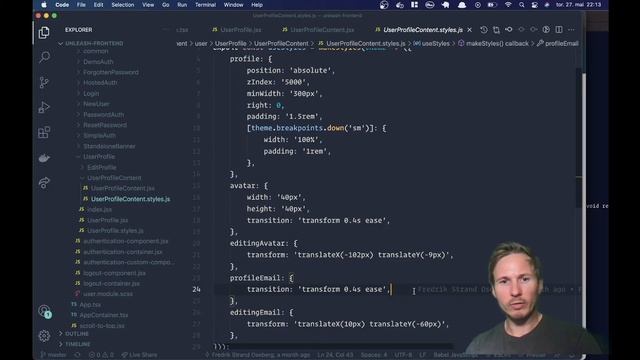Click makeStyles() callback in breadcrumb
The width and height of the screenshot is (640, 360).
[x=497, y=43]
